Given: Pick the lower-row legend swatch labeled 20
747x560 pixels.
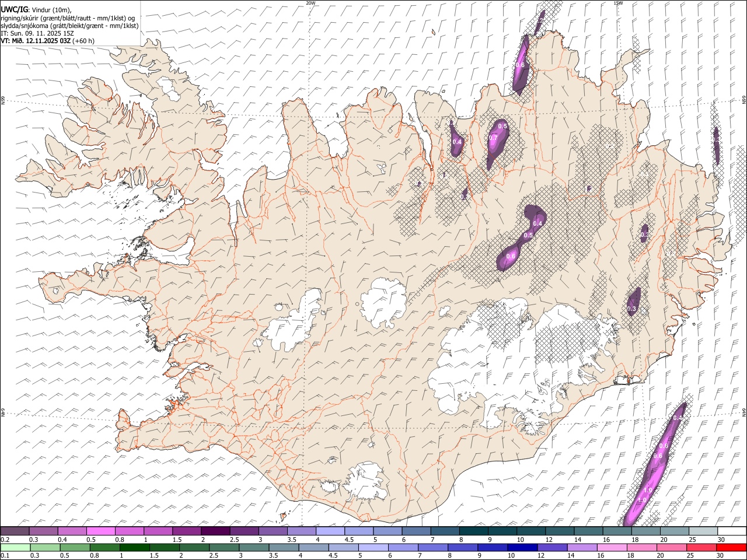Looking at the screenshot, I should click(x=671, y=547).
